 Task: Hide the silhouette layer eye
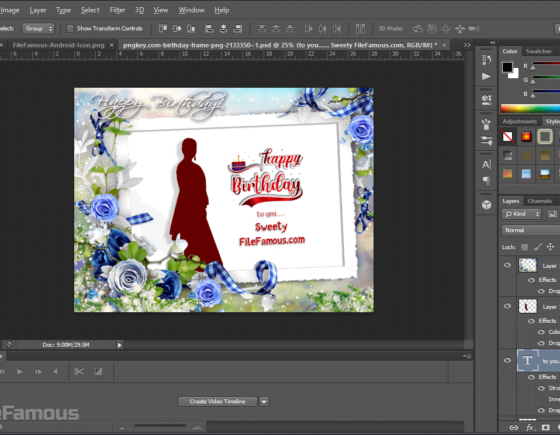click(x=507, y=306)
